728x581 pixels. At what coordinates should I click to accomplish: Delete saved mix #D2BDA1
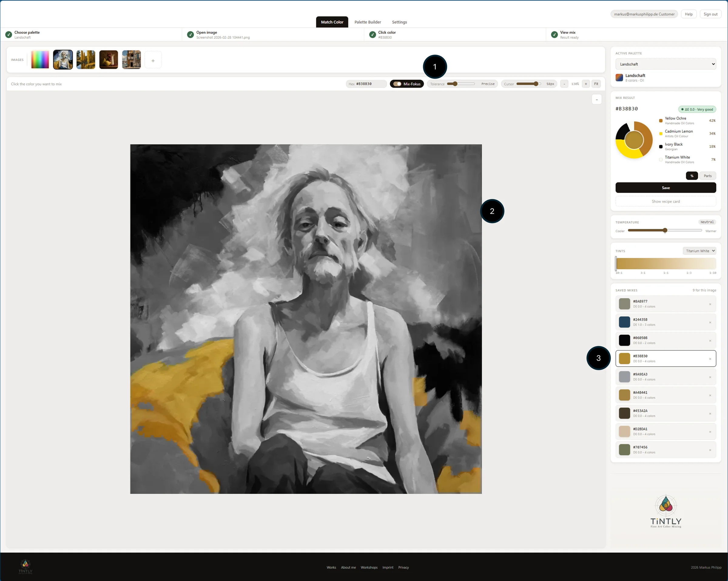coord(710,432)
